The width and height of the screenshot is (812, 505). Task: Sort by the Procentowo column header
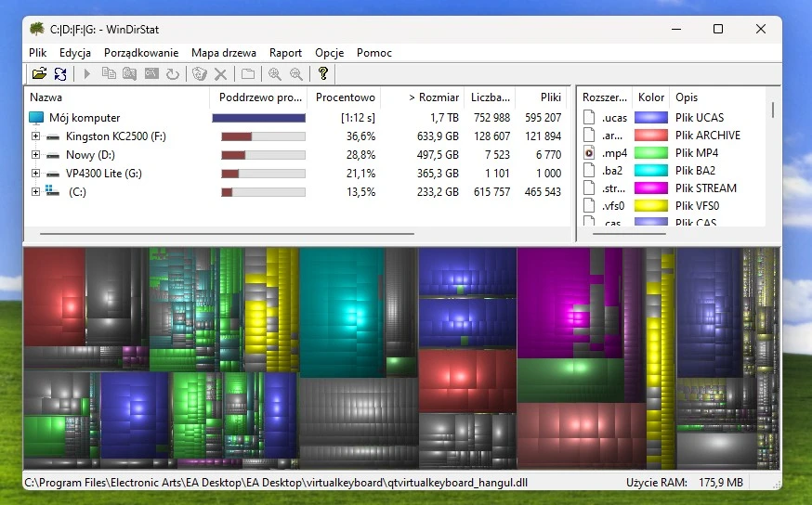pos(346,97)
